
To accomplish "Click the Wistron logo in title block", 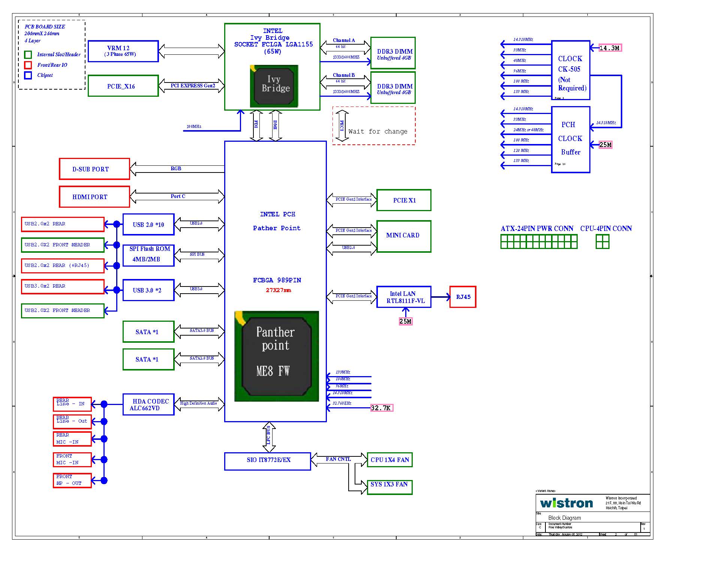I will [x=566, y=503].
